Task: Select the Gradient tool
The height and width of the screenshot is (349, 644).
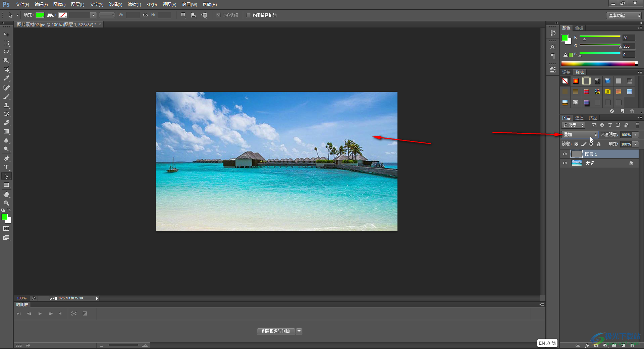Action: click(x=6, y=131)
